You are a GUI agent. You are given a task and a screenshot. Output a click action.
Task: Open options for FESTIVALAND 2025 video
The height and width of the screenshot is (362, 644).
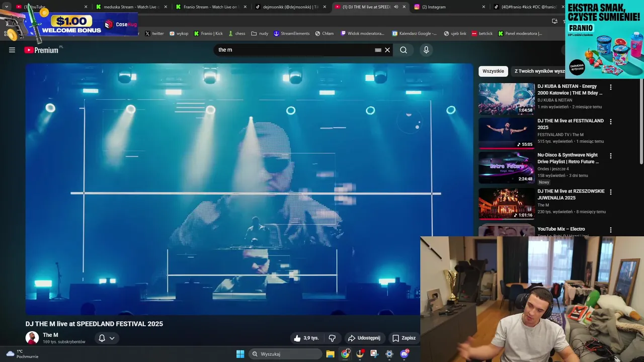611,122
